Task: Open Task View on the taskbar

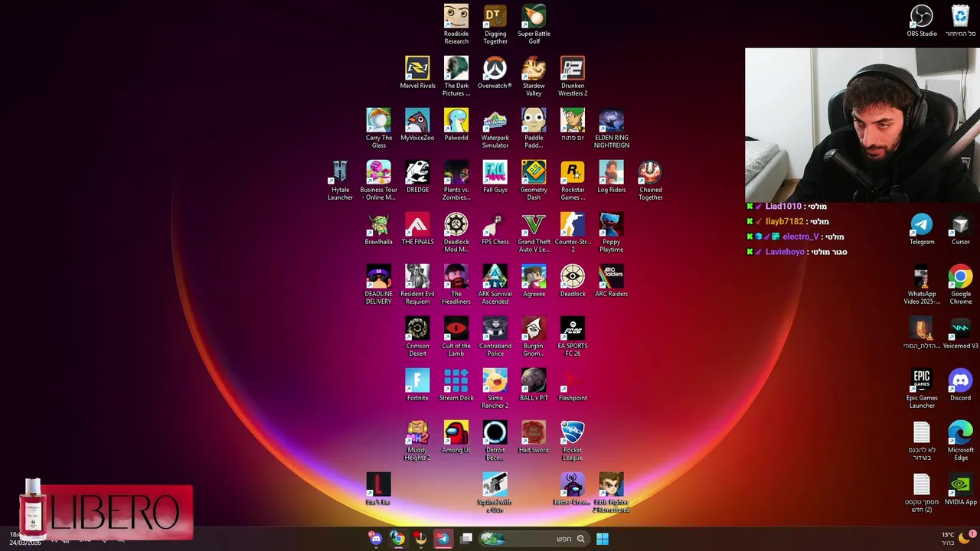Action: [465, 539]
